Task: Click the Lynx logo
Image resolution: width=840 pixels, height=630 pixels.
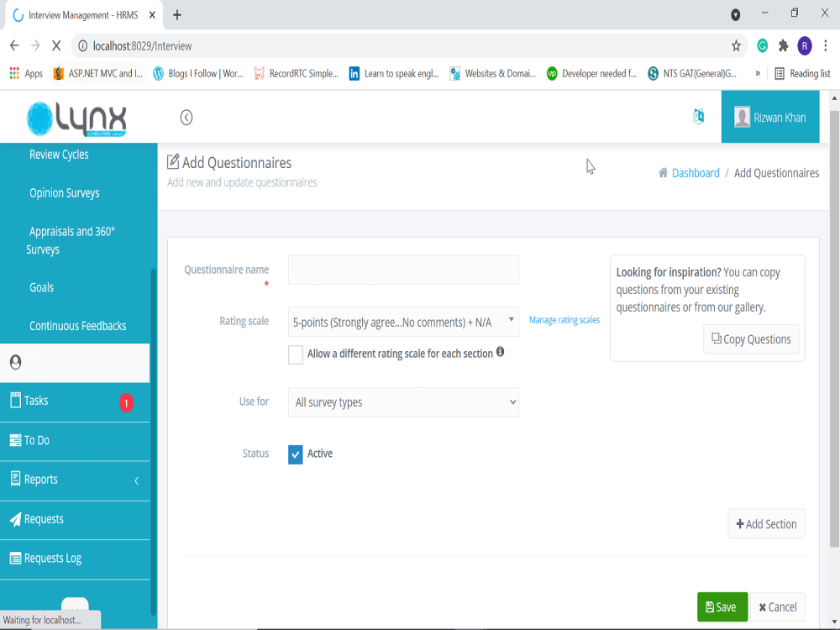Action: pyautogui.click(x=76, y=118)
